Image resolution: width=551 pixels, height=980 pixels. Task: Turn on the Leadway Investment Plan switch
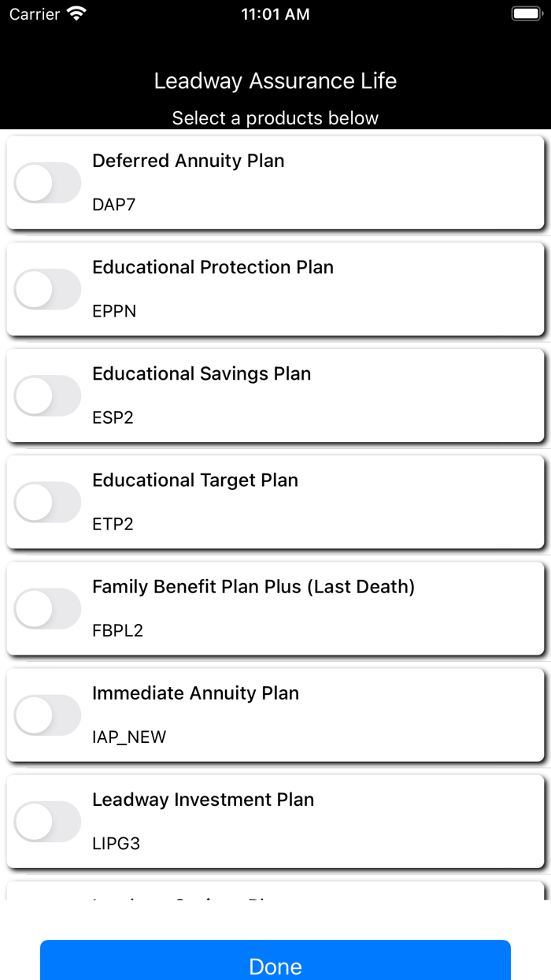point(47,821)
